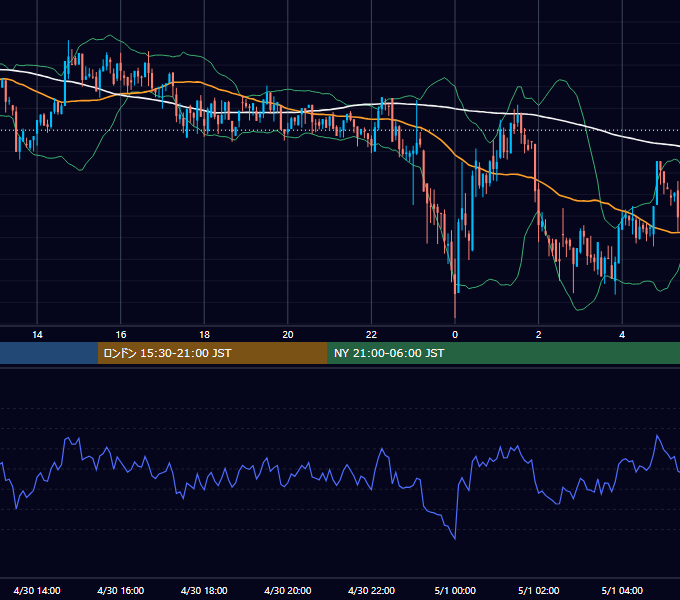
Task: Click the 4/30 16:00 time label
Action: click(121, 590)
